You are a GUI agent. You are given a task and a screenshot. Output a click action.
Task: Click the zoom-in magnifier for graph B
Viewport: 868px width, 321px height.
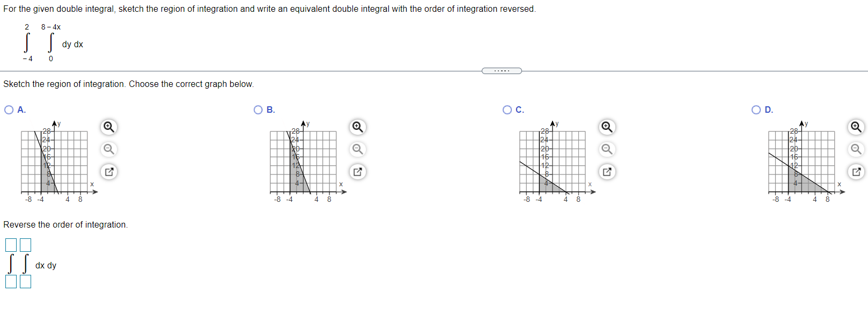pyautogui.click(x=358, y=127)
